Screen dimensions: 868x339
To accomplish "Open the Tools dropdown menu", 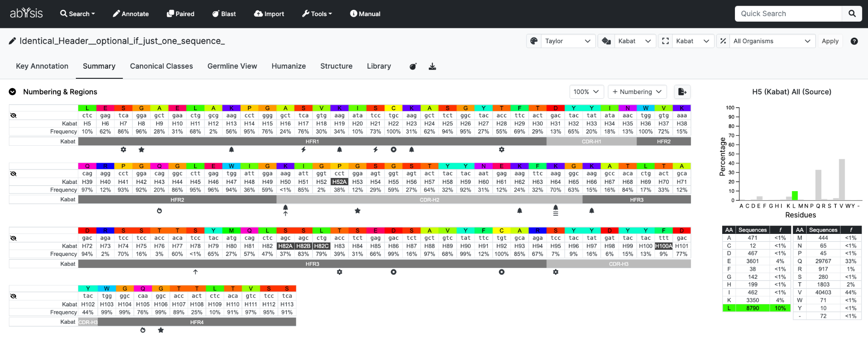I will click(x=317, y=14).
